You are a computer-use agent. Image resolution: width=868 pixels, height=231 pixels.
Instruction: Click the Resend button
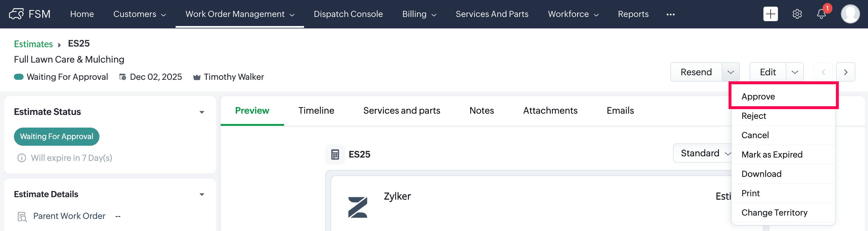coord(696,72)
